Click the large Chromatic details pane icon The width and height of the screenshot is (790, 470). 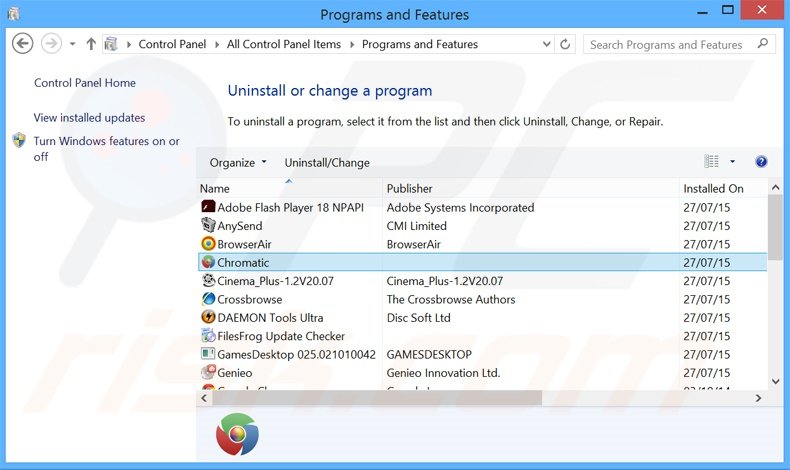tap(237, 434)
